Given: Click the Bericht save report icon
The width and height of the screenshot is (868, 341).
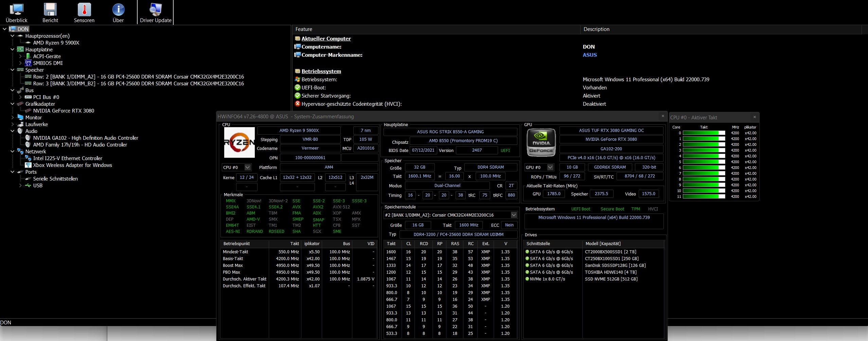Looking at the screenshot, I should pos(50,10).
